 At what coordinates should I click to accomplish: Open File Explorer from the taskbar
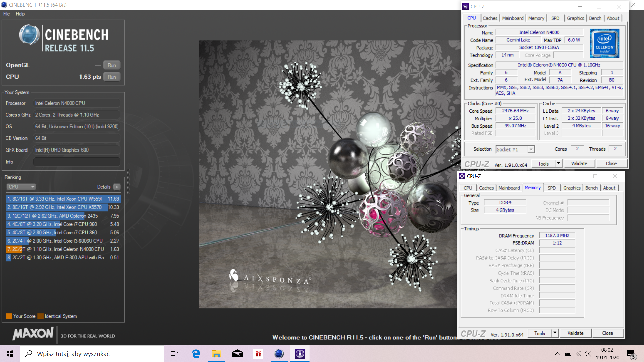(x=216, y=354)
